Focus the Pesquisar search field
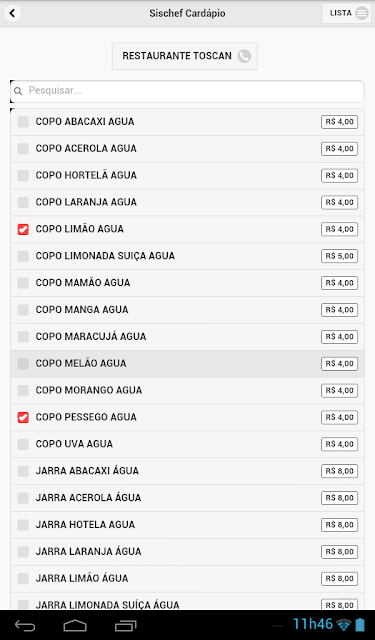Viewport: 375px width, 640px height. 187,91
